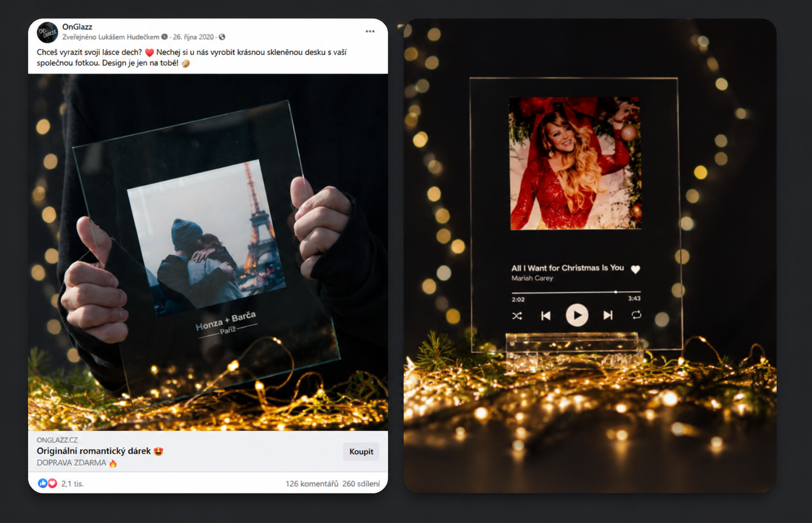812x523 pixels.
Task: Click the shuffle icon on the glass plaque
Action: [x=517, y=316]
